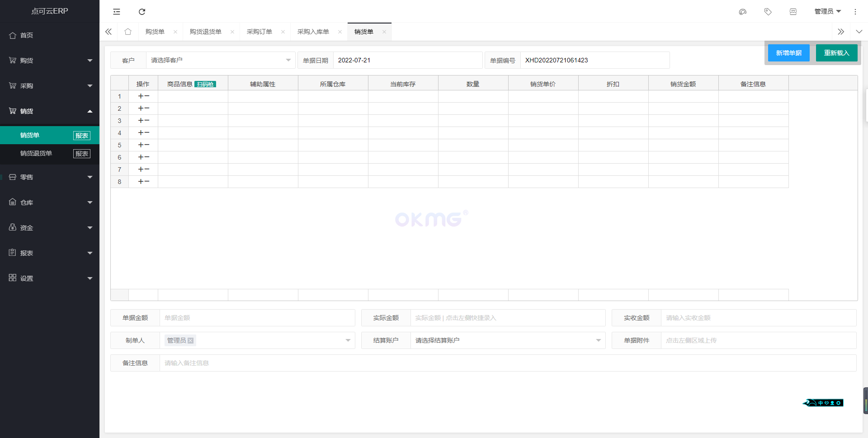This screenshot has width=868, height=438.
Task: Remove row 1 with minus icon
Action: 147,96
